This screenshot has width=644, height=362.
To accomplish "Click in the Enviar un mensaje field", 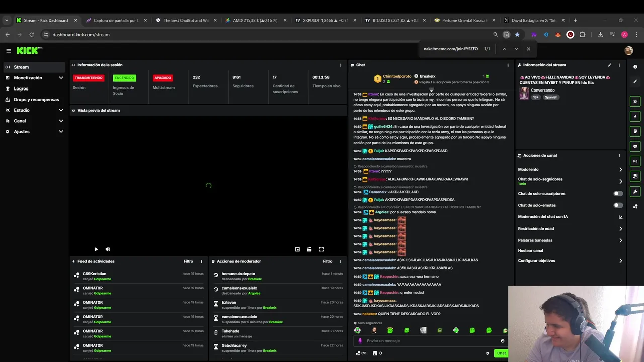I will [431, 341].
